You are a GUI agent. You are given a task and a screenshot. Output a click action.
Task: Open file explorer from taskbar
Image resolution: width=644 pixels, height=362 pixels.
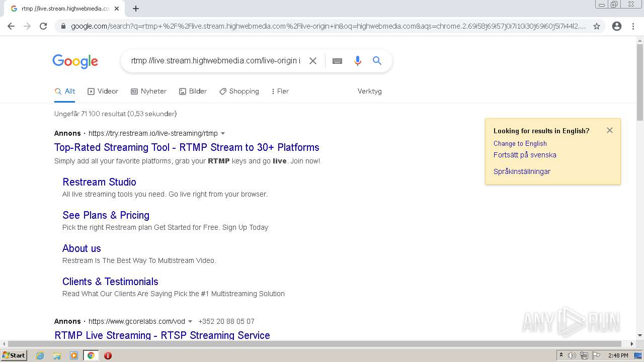coord(57,355)
